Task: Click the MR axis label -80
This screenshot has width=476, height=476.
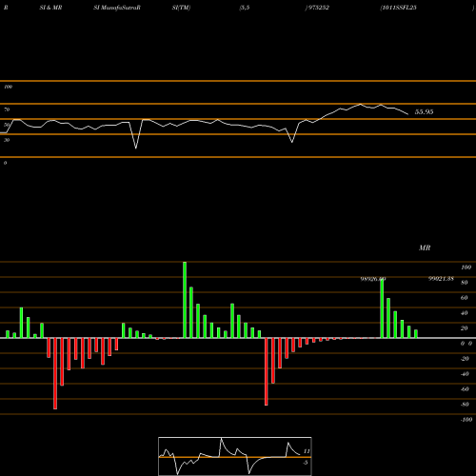Action: point(465,405)
